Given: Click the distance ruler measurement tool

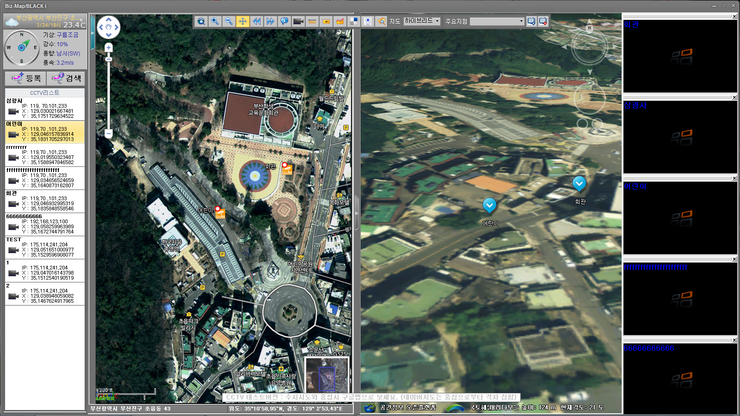Looking at the screenshot, I should tap(313, 21).
